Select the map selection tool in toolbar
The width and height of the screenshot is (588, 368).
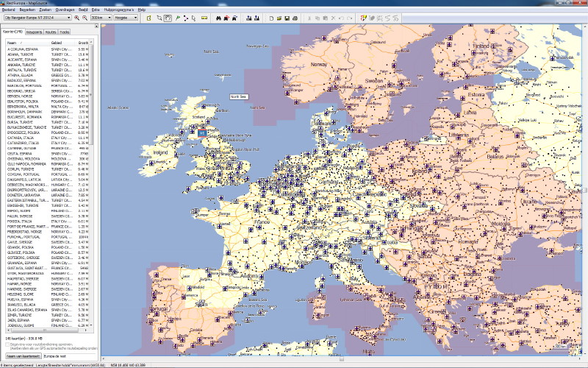(149, 18)
